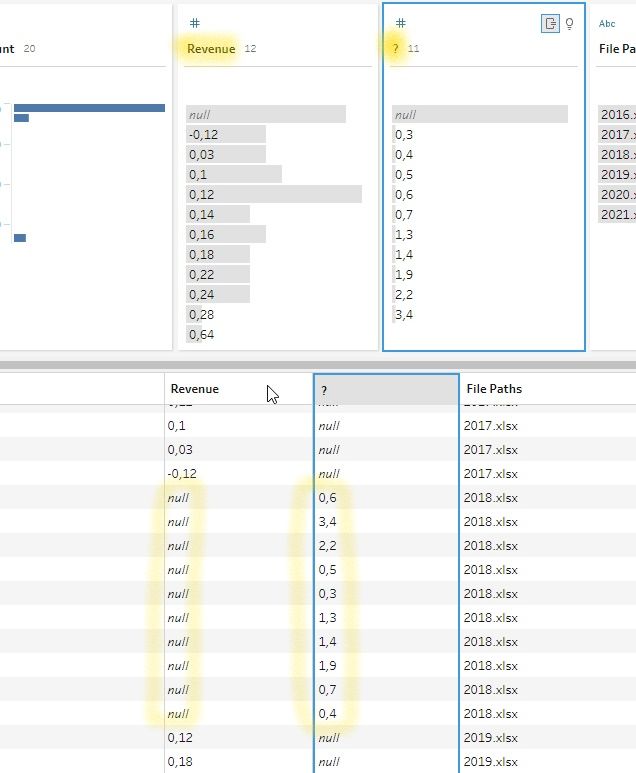Select the 0,7 value in the ? profile card

coord(404,214)
